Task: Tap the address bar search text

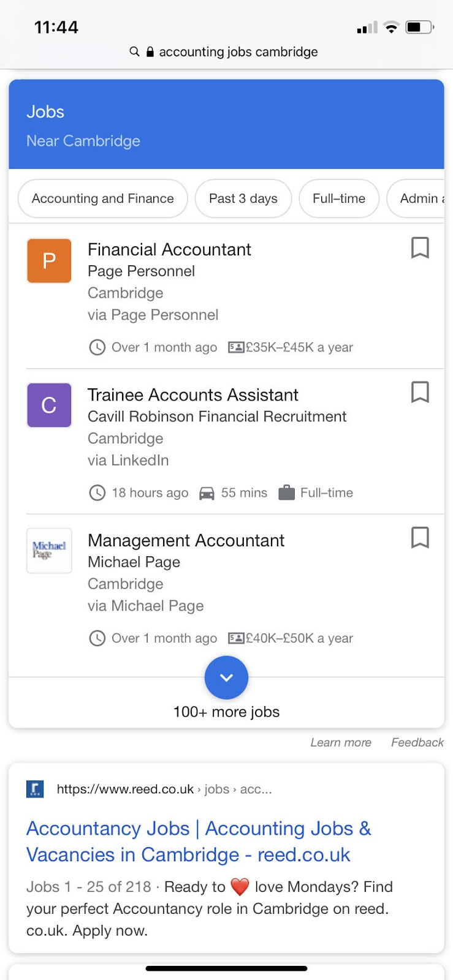Action: [x=238, y=51]
